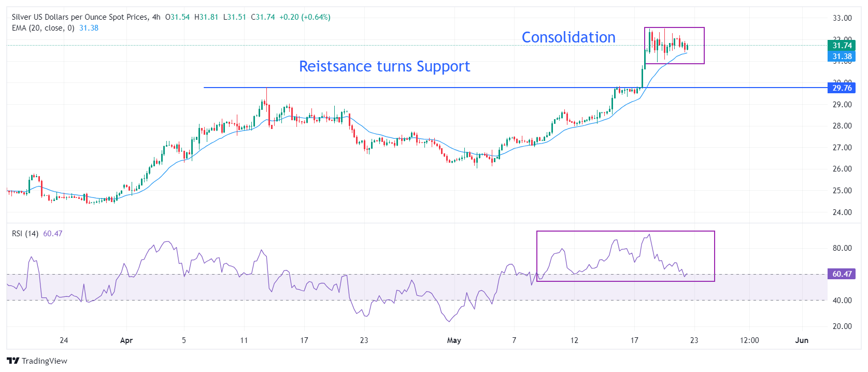Click the TradingView logo icon
This screenshot has height=372, width=868.
click(13, 361)
